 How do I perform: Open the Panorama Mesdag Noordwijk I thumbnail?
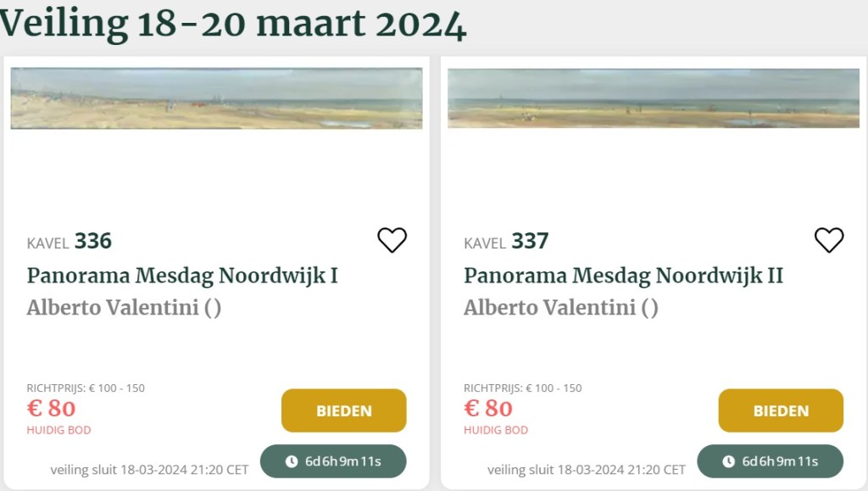click(x=216, y=98)
